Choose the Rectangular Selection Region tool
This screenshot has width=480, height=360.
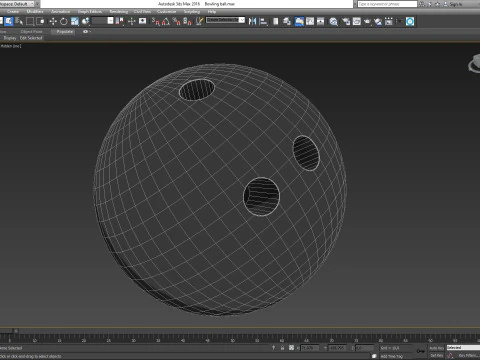click(30, 21)
